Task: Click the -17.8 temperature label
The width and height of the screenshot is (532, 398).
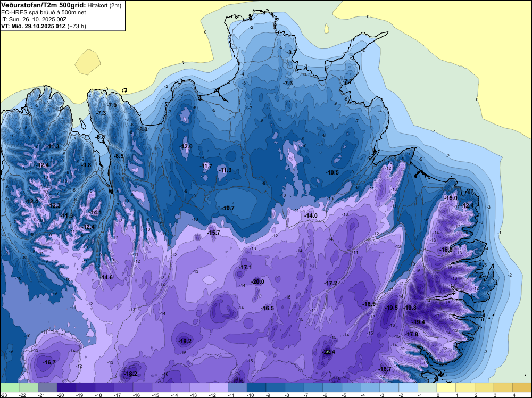Action: click(412, 334)
